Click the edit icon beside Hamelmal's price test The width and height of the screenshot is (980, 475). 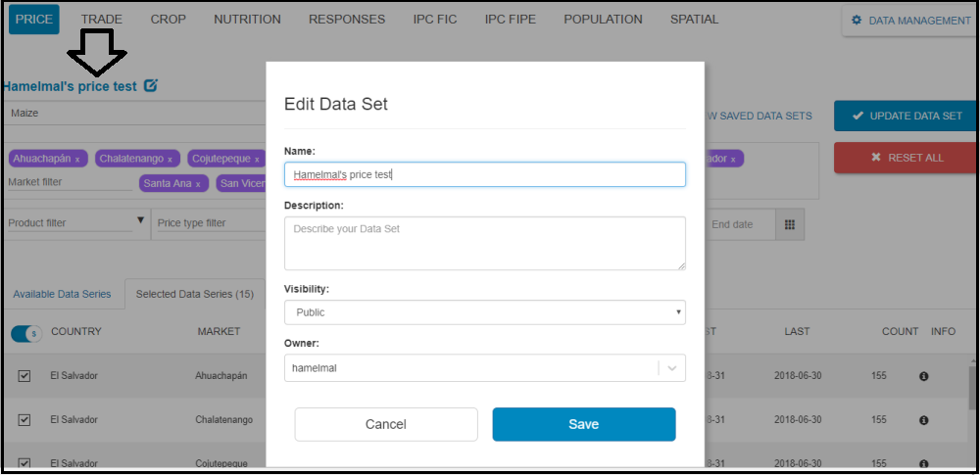(x=150, y=86)
